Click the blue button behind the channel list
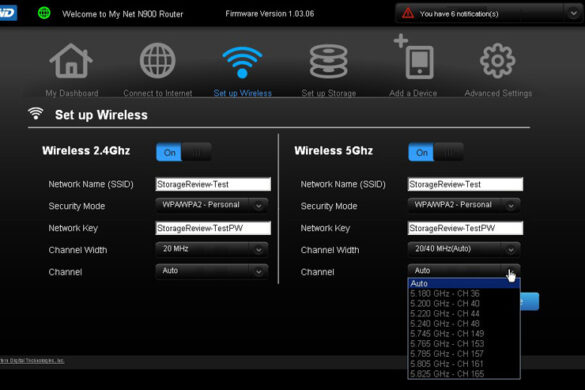 click(530, 302)
